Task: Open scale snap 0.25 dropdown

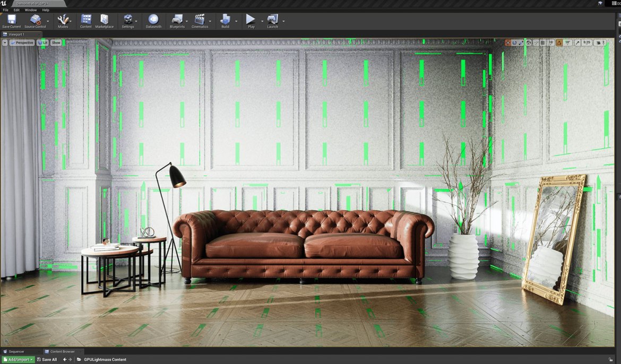Action: click(586, 42)
